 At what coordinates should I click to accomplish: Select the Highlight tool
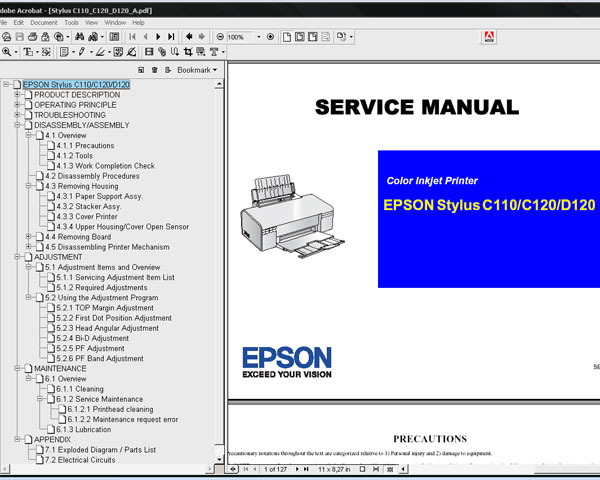tap(100, 52)
